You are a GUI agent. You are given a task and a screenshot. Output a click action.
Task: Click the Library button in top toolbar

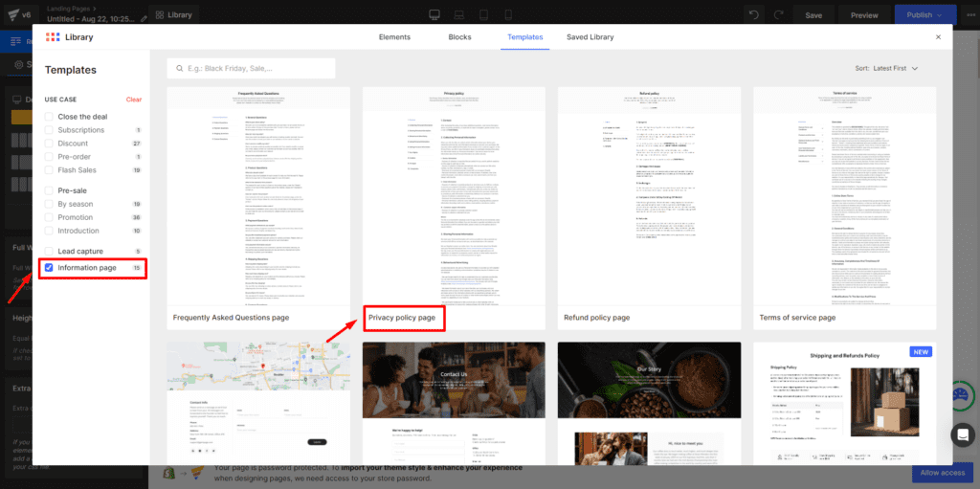coord(174,14)
